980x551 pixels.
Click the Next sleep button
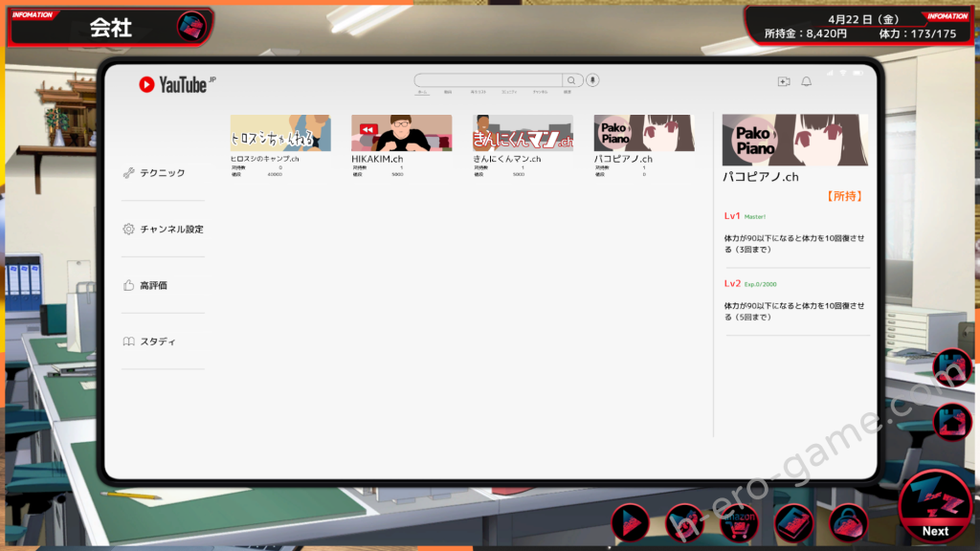point(935,507)
